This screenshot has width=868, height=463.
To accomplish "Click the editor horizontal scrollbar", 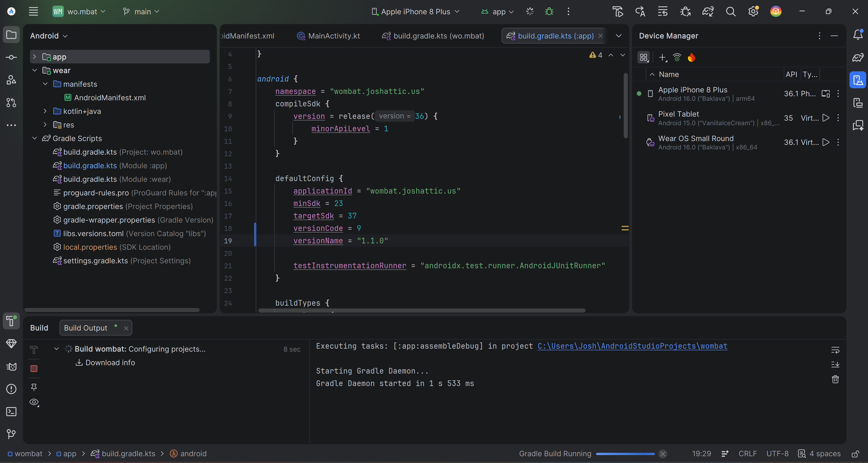I will tap(421, 310).
